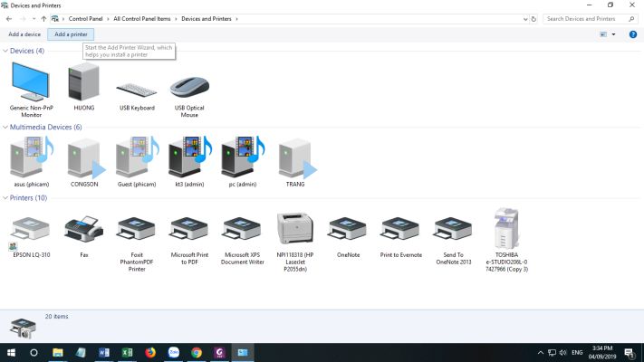Open the view options dropdown arrow

[613, 34]
